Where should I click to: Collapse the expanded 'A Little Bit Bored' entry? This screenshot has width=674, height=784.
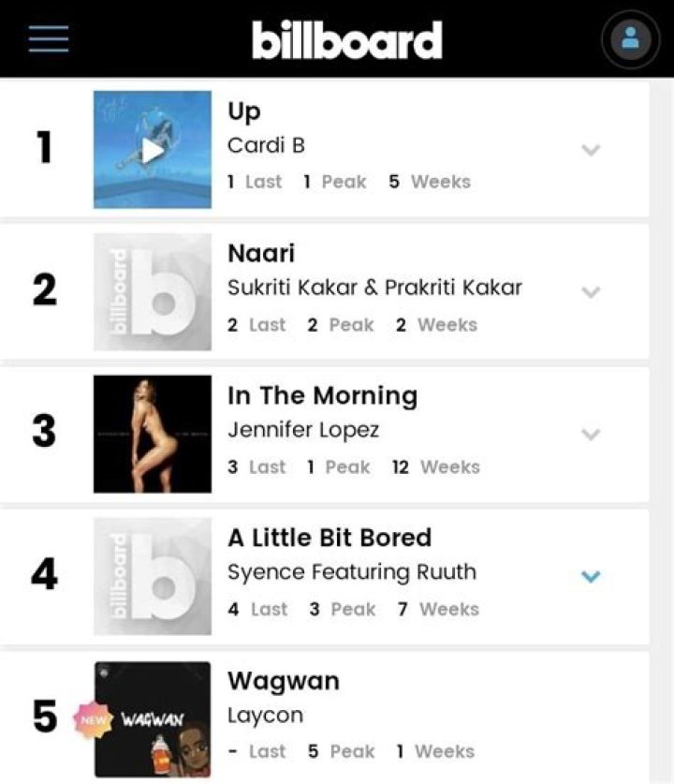click(x=591, y=578)
